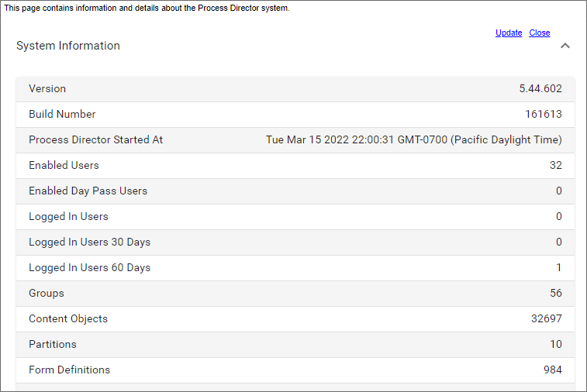Click the Groups count value 56
587x392 pixels.
(x=555, y=293)
